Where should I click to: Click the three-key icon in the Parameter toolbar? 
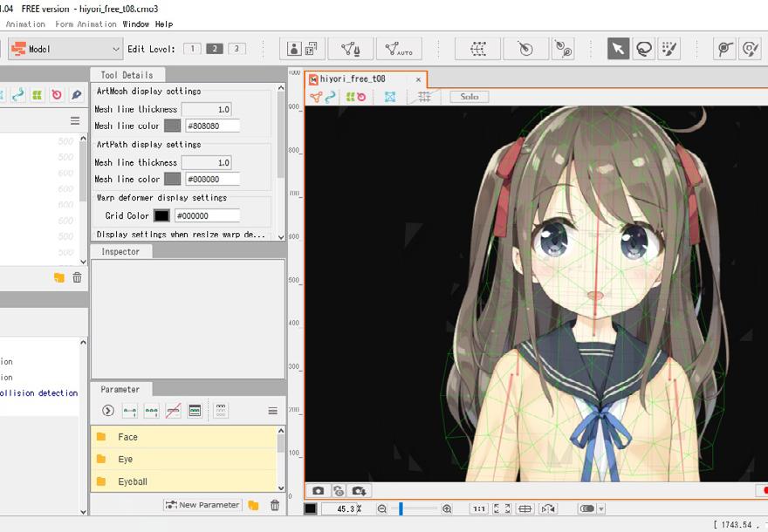pyautogui.click(x=151, y=411)
